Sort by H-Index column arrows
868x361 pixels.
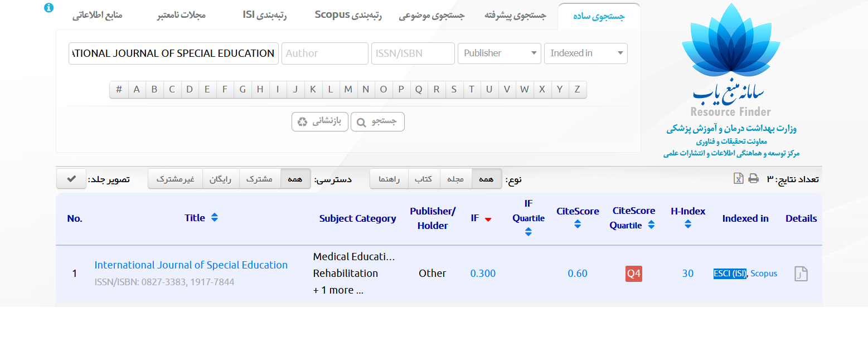688,224
